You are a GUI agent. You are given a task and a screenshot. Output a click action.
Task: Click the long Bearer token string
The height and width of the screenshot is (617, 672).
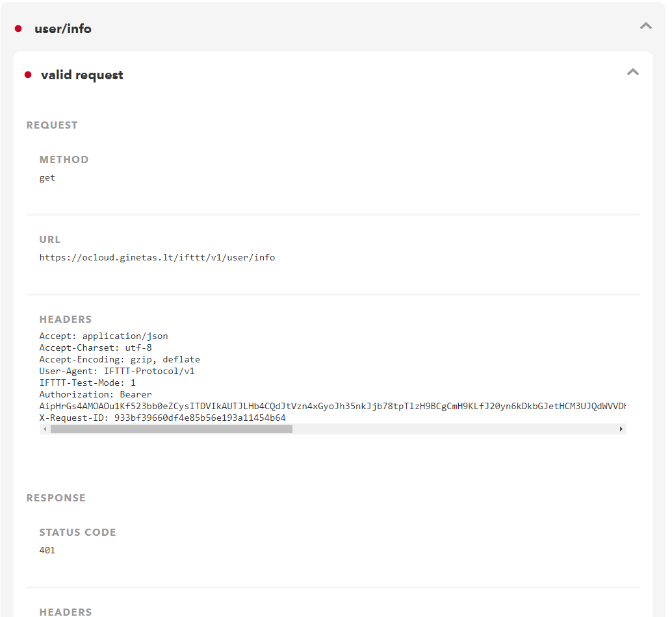333,406
